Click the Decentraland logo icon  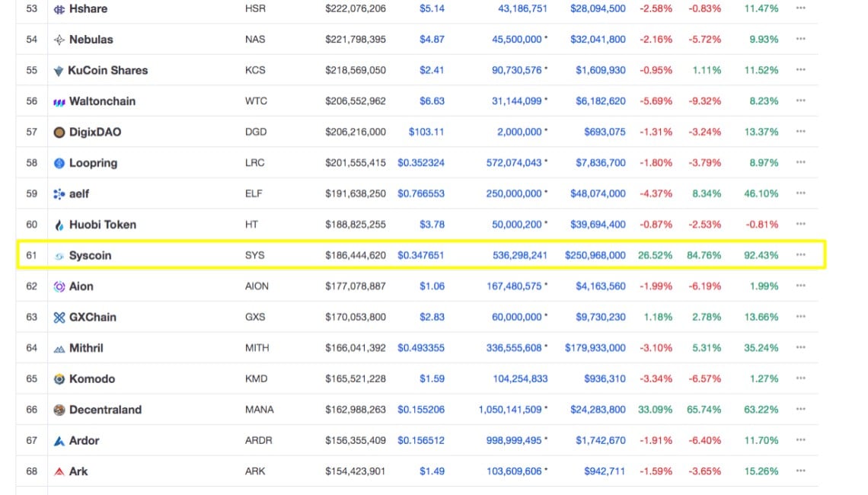[59, 410]
